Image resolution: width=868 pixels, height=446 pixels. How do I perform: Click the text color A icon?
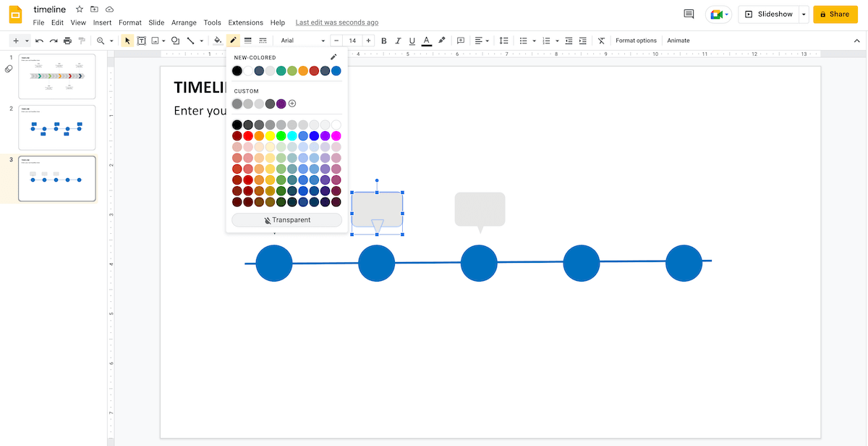[x=426, y=41]
